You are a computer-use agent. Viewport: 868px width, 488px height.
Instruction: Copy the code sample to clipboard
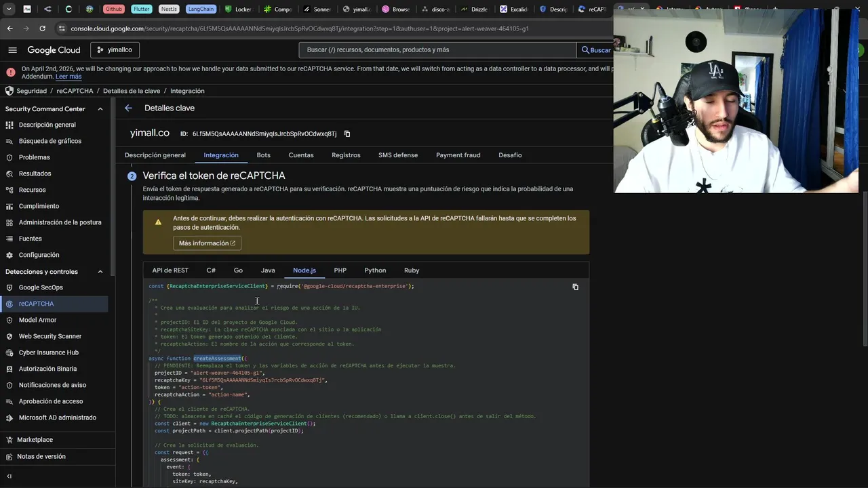coord(575,287)
